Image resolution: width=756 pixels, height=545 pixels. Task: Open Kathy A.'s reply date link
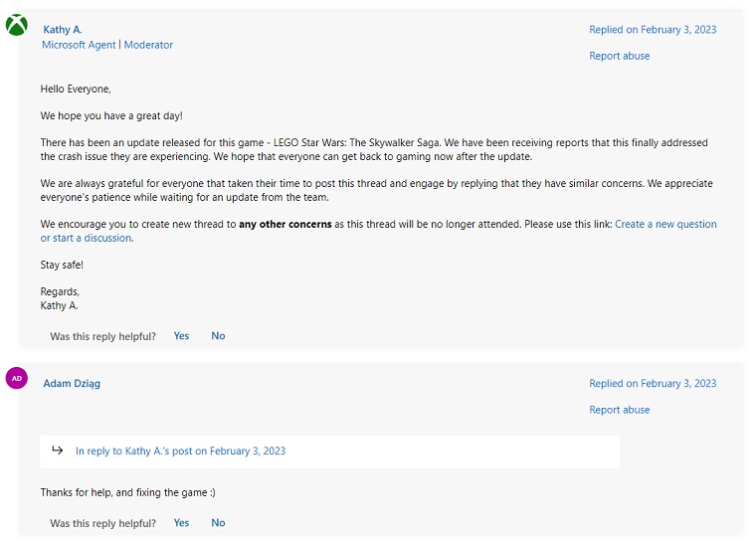point(653,30)
